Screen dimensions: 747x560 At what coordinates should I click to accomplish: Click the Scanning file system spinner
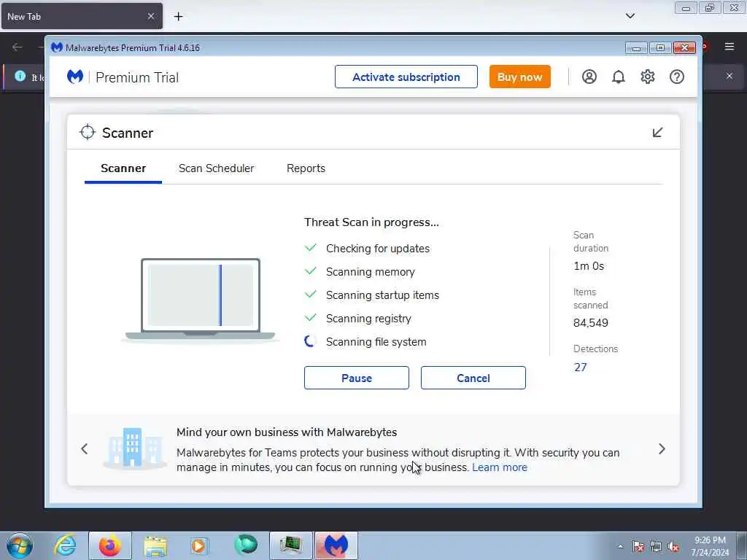point(310,341)
